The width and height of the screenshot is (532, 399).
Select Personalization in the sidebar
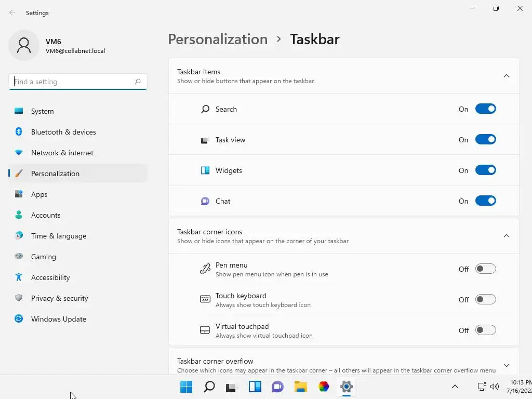click(78, 174)
